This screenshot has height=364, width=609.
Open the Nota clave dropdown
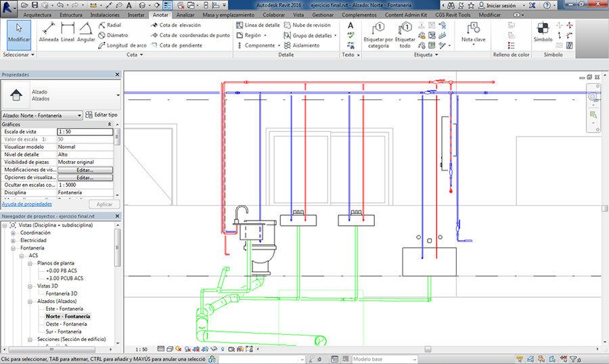(x=473, y=45)
